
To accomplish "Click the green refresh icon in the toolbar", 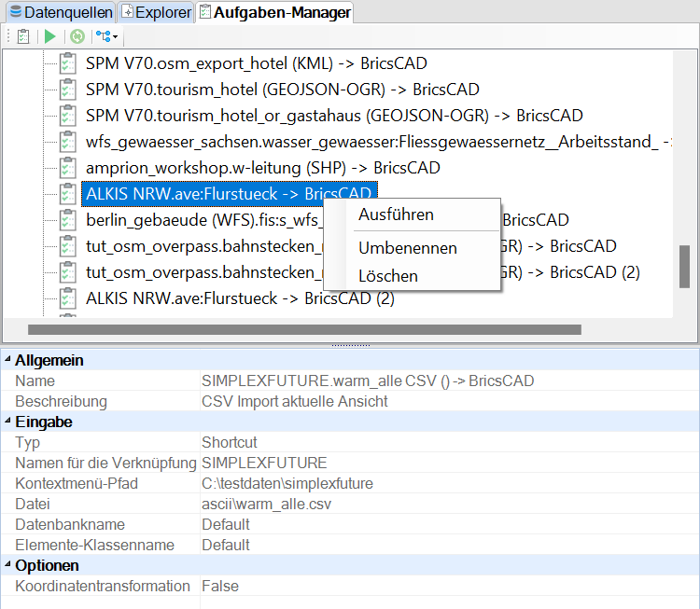I will pos(77,36).
